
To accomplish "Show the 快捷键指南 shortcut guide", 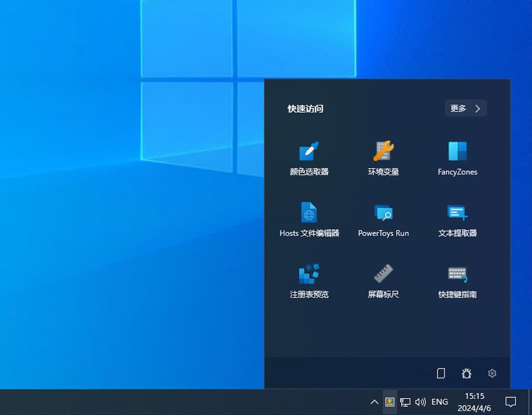I will click(x=457, y=281).
